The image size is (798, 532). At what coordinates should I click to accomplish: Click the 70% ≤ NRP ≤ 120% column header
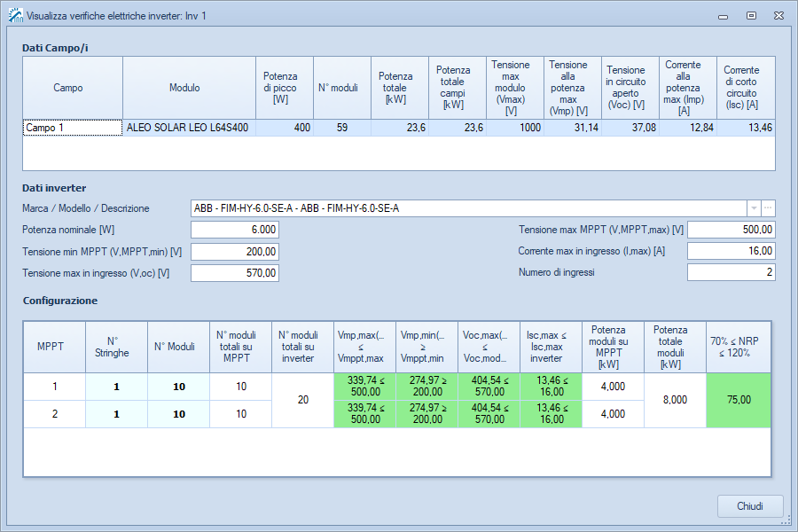pyautogui.click(x=739, y=348)
